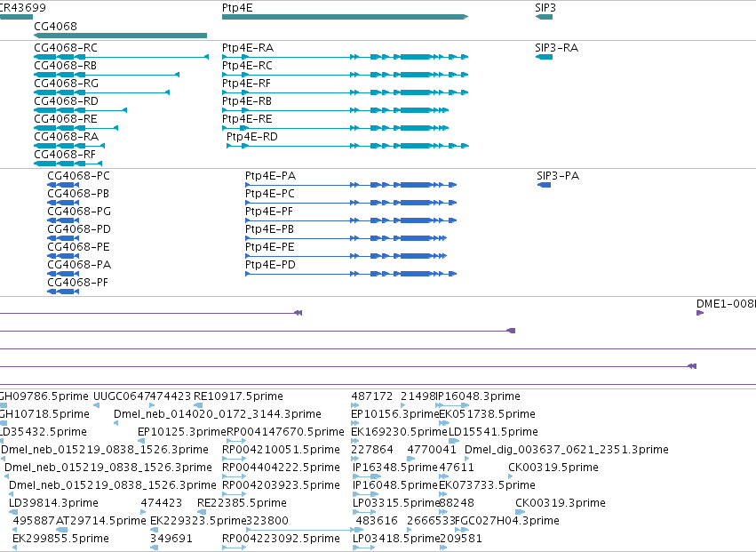
Task: Open EST EK299855.5prime
Action: tap(60, 539)
